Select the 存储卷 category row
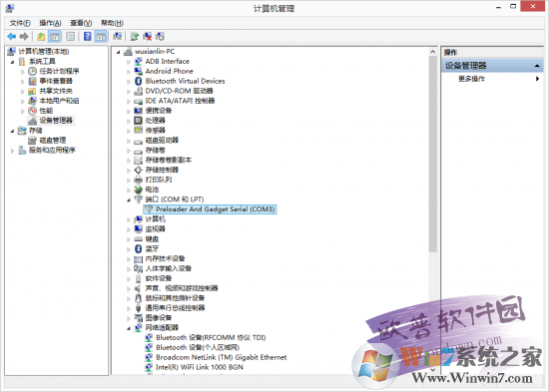 155,151
